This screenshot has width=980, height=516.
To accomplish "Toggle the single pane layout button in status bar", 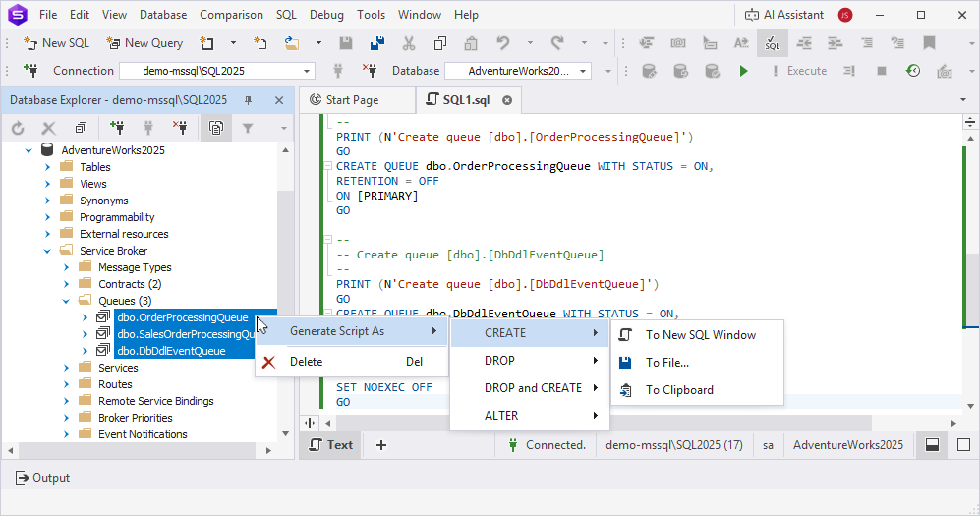I will coord(963,445).
